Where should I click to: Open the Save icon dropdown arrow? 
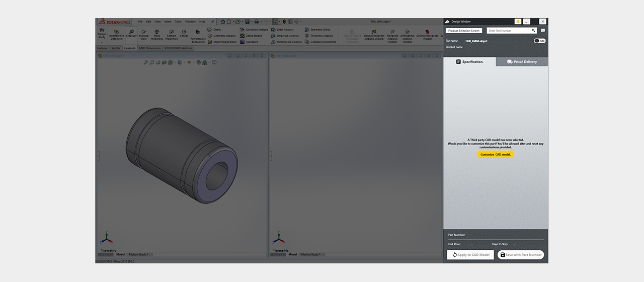click(251, 22)
